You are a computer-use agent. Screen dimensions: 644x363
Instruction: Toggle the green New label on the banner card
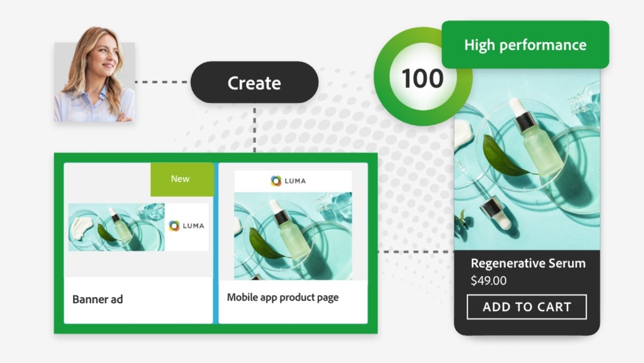(180, 178)
